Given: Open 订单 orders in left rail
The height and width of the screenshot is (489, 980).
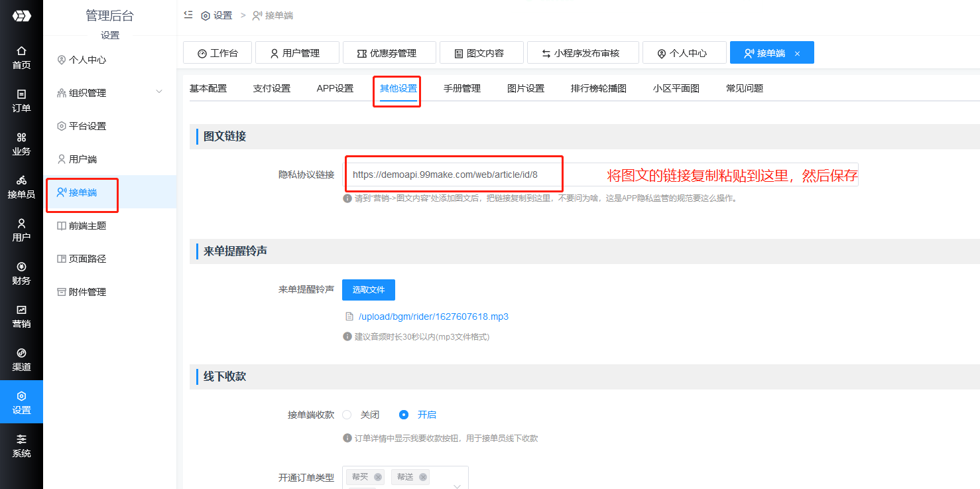Looking at the screenshot, I should [21, 101].
